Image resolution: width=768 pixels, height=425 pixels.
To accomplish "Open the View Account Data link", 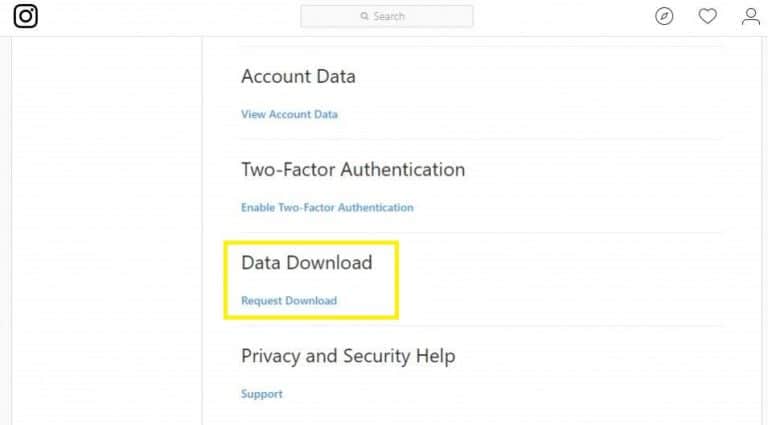I will click(x=289, y=114).
